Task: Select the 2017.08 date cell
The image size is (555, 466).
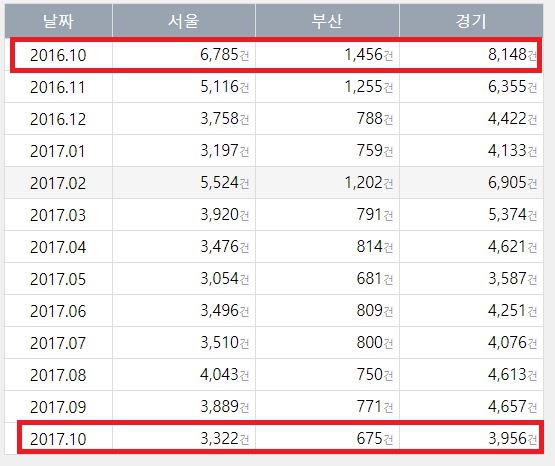Action: click(58, 375)
